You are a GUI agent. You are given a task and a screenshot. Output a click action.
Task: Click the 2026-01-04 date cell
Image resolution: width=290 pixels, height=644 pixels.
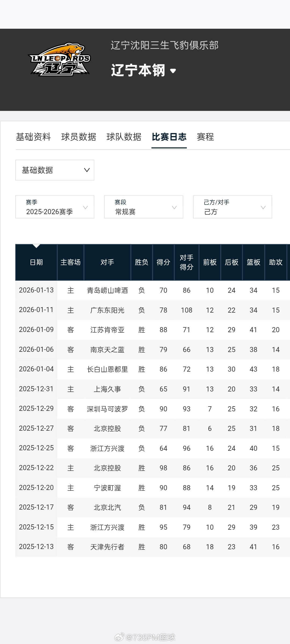coord(36,369)
